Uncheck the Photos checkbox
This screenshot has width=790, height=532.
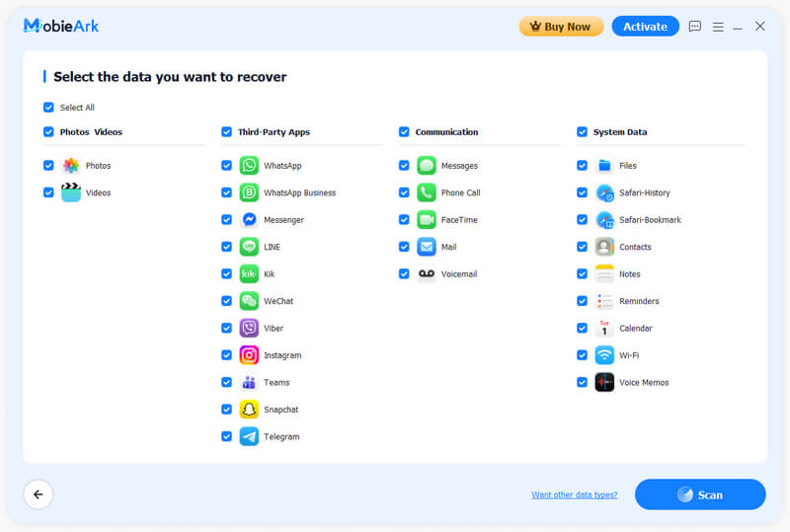pos(48,165)
